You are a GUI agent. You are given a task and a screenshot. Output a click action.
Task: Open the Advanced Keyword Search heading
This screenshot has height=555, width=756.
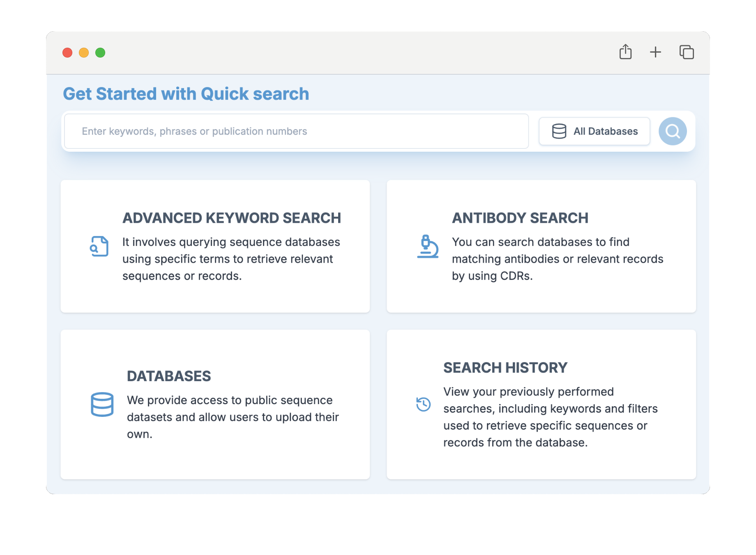[232, 218]
